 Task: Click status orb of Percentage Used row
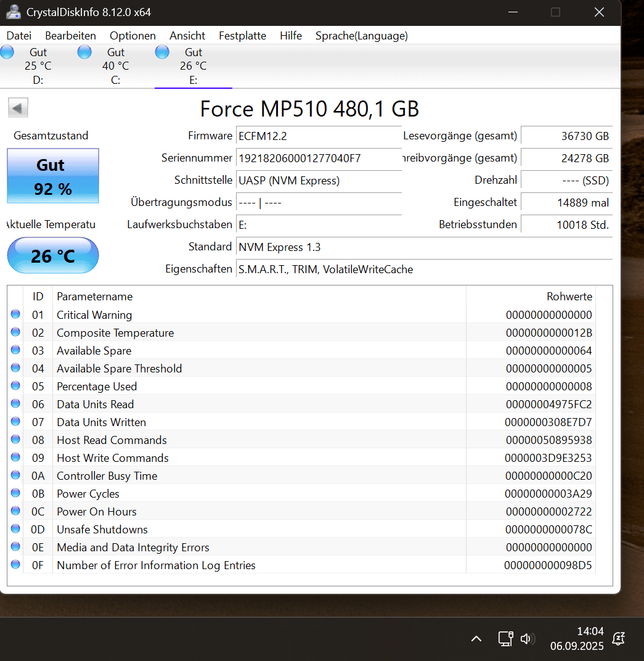15,385
